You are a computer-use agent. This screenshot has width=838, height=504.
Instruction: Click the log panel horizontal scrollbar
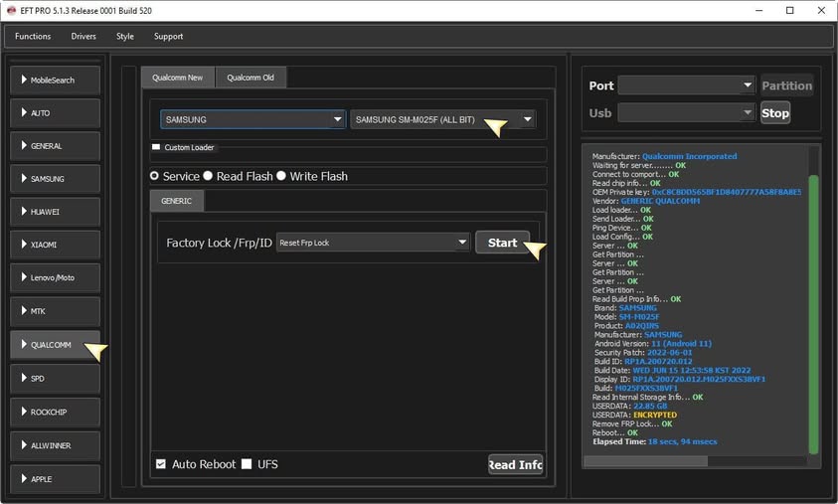[x=645, y=460]
